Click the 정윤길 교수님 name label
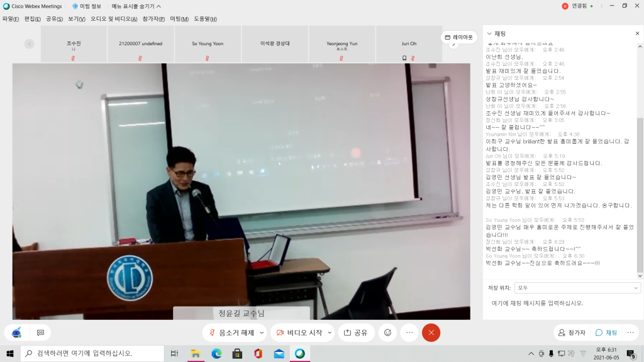This screenshot has height=362, width=644. coord(241,313)
